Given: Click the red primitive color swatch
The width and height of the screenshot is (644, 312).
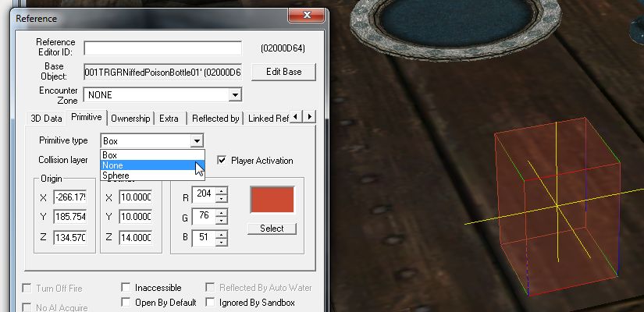Looking at the screenshot, I should (x=272, y=200).
